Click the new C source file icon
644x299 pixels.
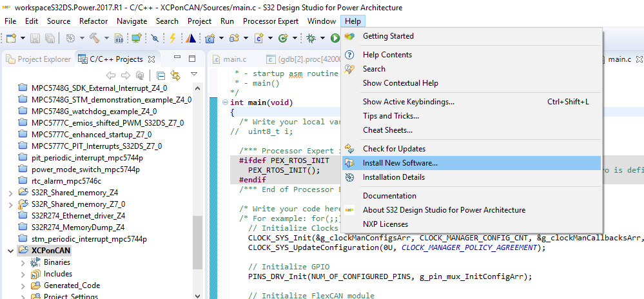coord(259,38)
